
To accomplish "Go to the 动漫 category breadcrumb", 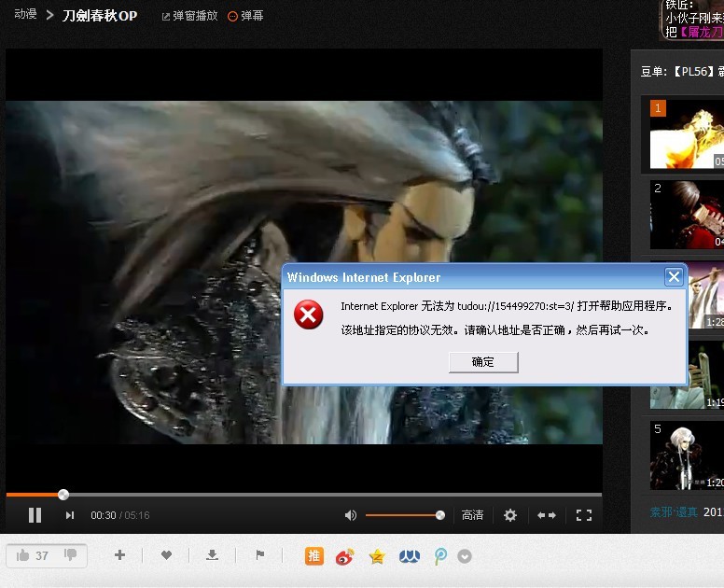I will pos(25,14).
